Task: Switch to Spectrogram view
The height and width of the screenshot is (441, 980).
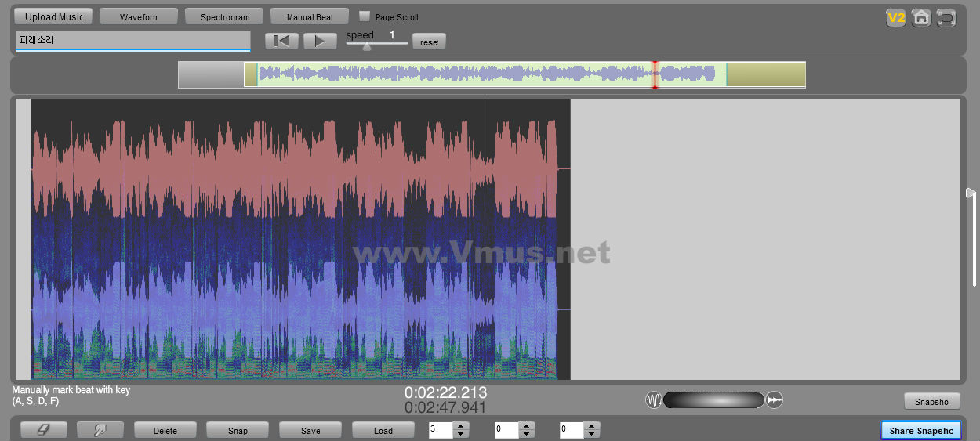Action: [x=223, y=16]
